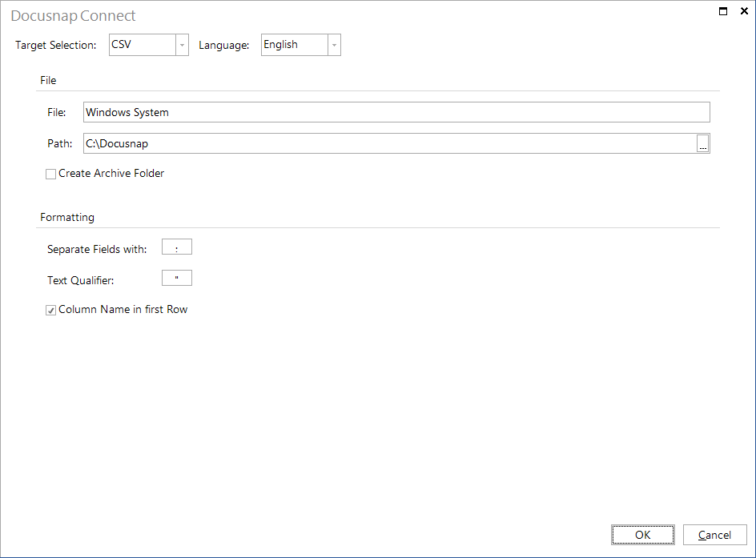The image size is (756, 558).
Task: Close the Docusnap Connect dialog
Action: [744, 11]
